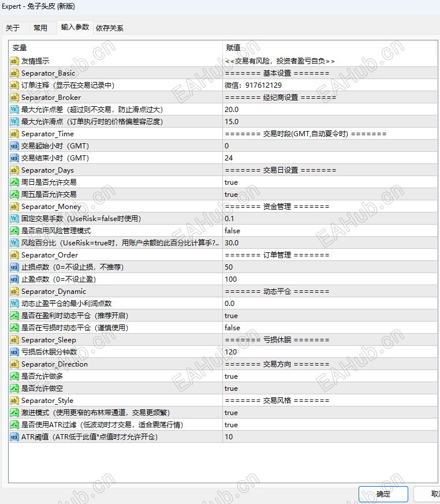Click the icon next to Separator_Time
440x504 pixels.
(14, 134)
